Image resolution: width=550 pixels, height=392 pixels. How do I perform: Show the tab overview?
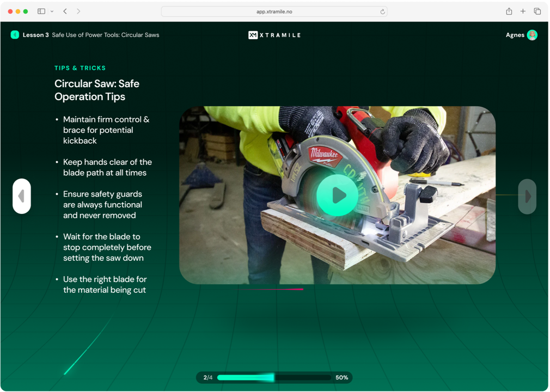pyautogui.click(x=537, y=11)
